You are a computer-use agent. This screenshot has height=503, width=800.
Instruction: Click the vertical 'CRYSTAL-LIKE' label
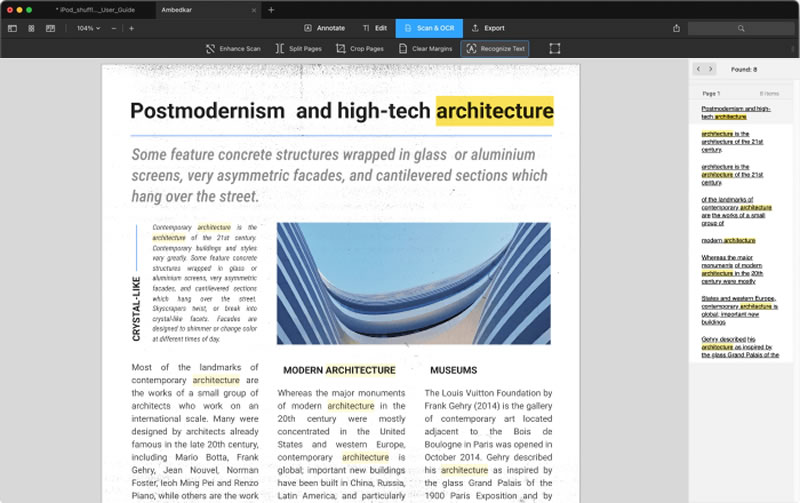click(136, 309)
